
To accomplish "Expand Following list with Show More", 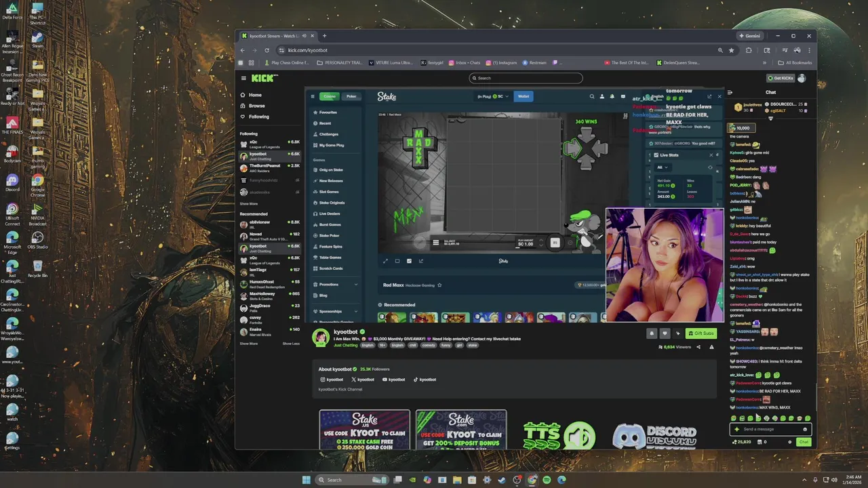I will [248, 203].
